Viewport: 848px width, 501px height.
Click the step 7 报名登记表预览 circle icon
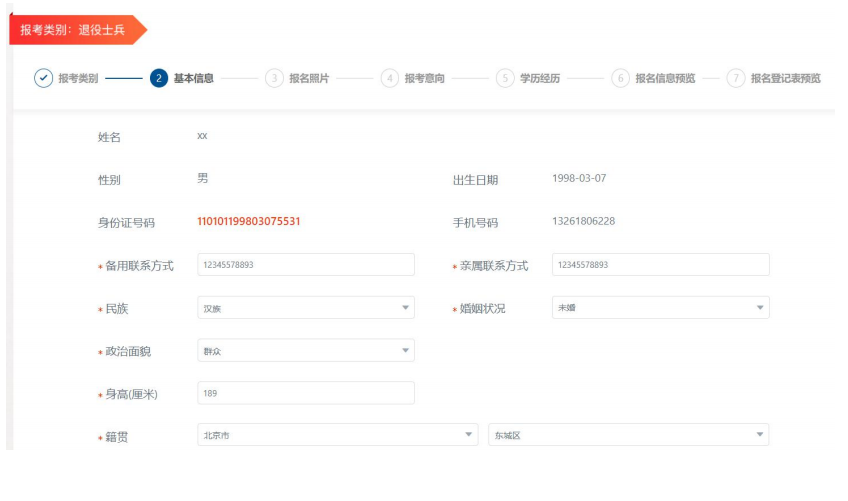[736, 78]
